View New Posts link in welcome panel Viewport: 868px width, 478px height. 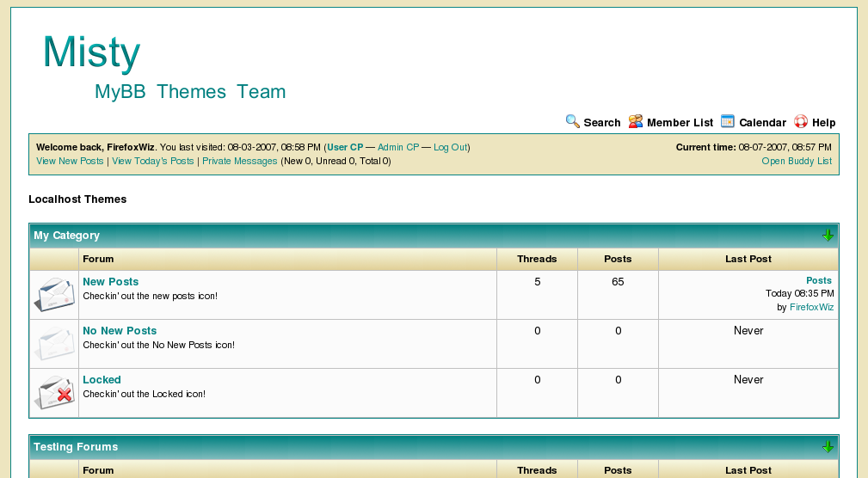(x=70, y=162)
